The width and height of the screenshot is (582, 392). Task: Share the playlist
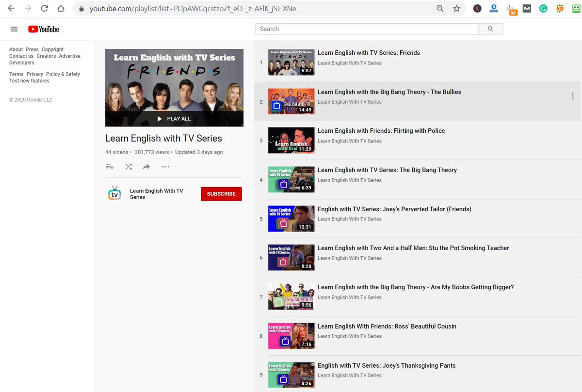click(146, 167)
